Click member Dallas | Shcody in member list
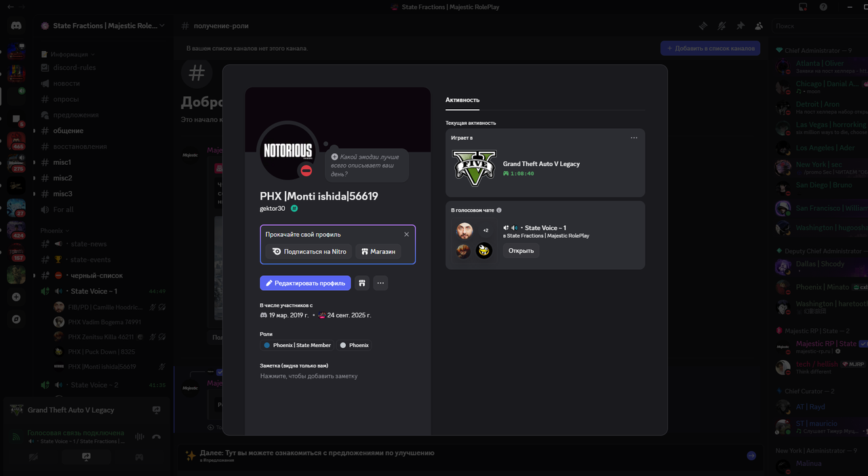 coord(821,264)
